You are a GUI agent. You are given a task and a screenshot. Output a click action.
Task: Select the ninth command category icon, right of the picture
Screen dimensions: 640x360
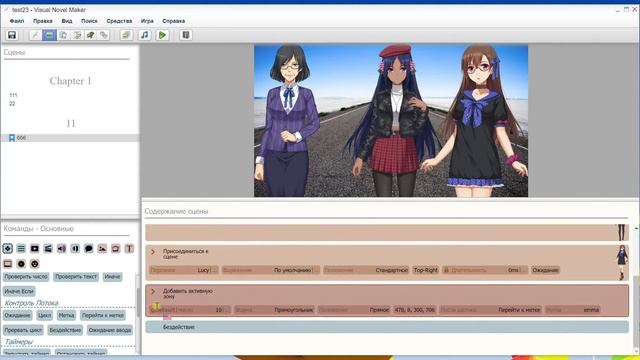(x=116, y=249)
